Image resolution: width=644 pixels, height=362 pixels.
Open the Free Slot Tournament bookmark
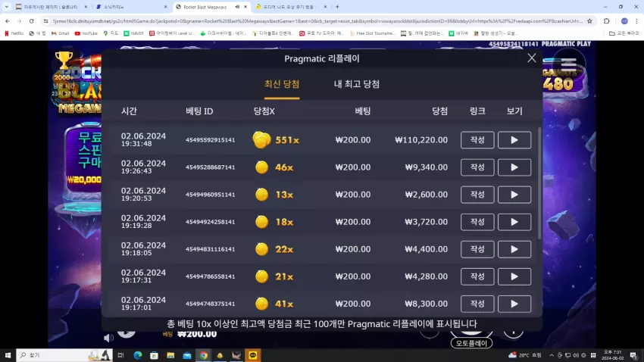[x=373, y=33]
